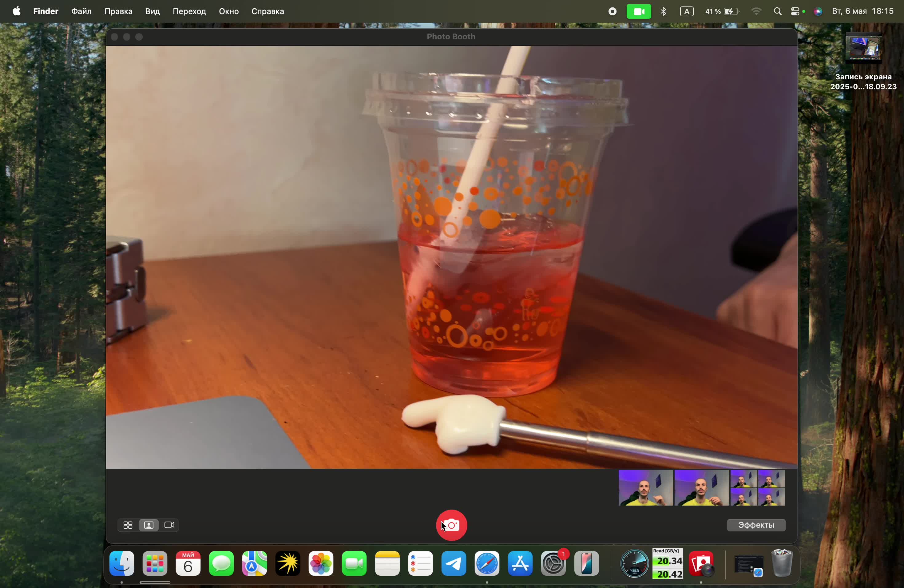This screenshot has width=904, height=588.
Task: Open the Правка menu
Action: coord(118,11)
